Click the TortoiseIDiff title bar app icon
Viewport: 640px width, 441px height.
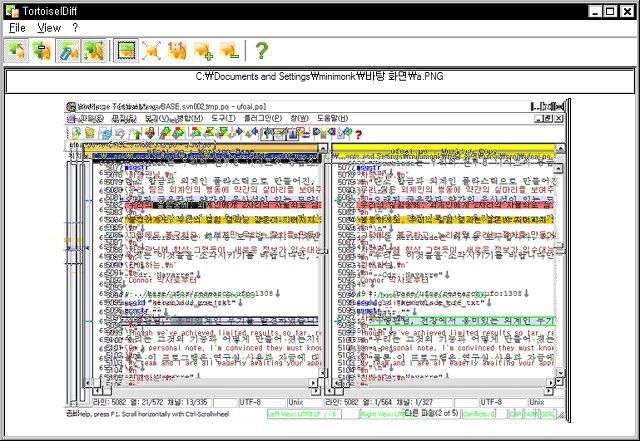(12, 11)
